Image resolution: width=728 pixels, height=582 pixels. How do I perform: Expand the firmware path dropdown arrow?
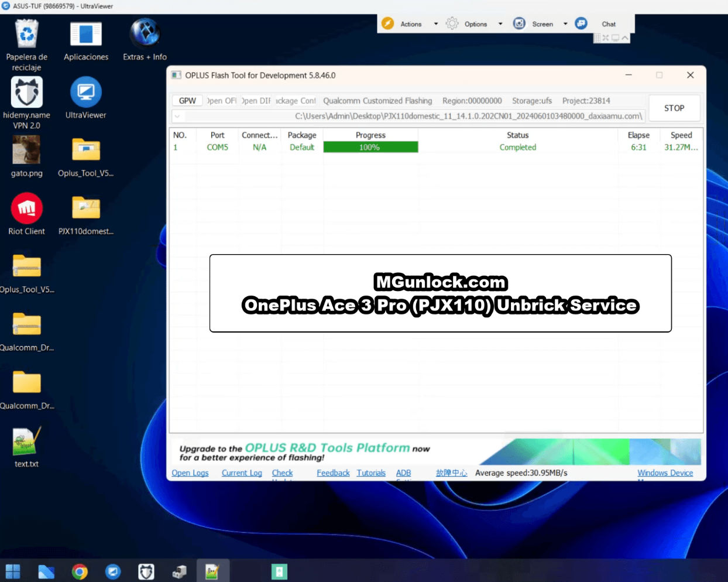click(x=177, y=116)
